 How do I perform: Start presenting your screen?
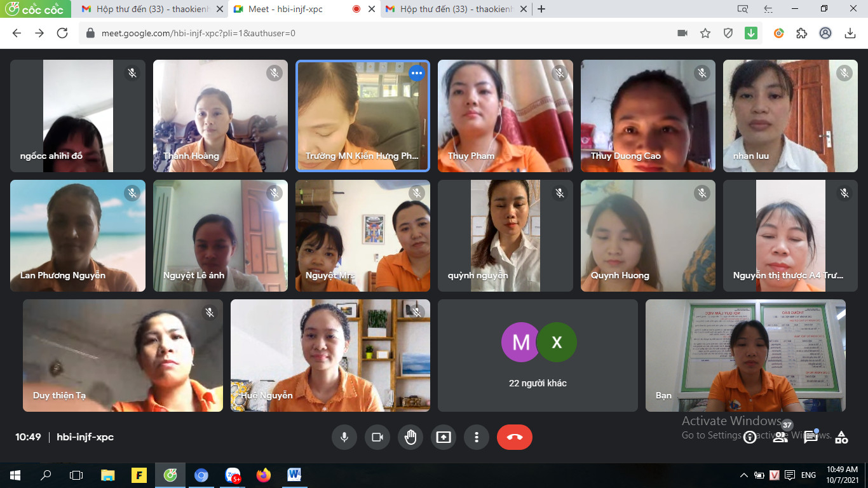[x=444, y=437]
